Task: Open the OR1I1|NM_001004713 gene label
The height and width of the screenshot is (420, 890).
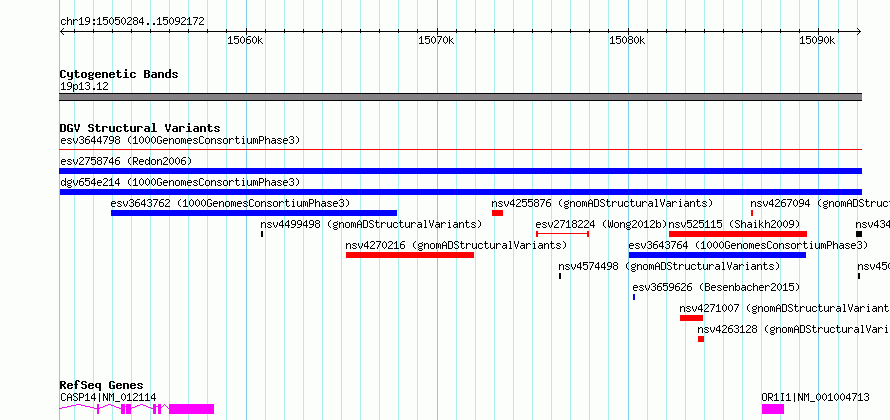Action: click(x=815, y=397)
